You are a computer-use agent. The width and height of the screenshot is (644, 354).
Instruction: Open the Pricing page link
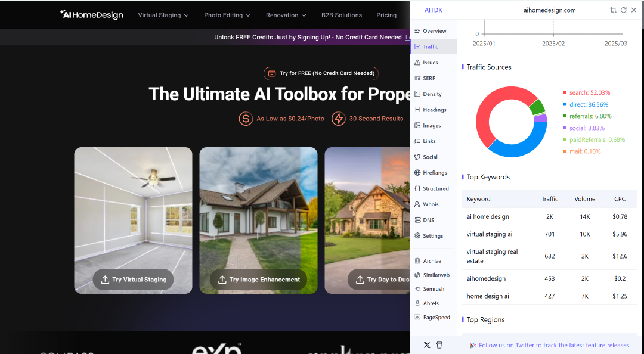pos(386,15)
